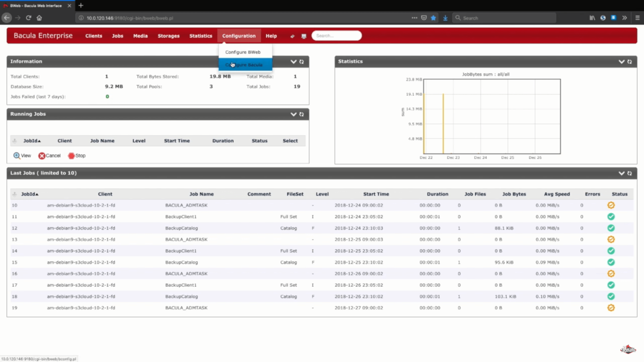Open the Storages menu
The image size is (644, 362).
pos(169,36)
